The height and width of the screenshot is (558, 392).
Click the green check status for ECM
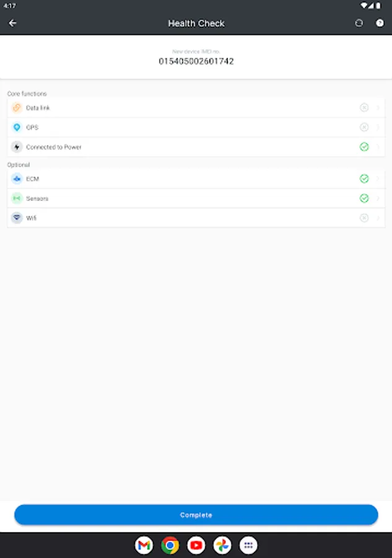(364, 179)
